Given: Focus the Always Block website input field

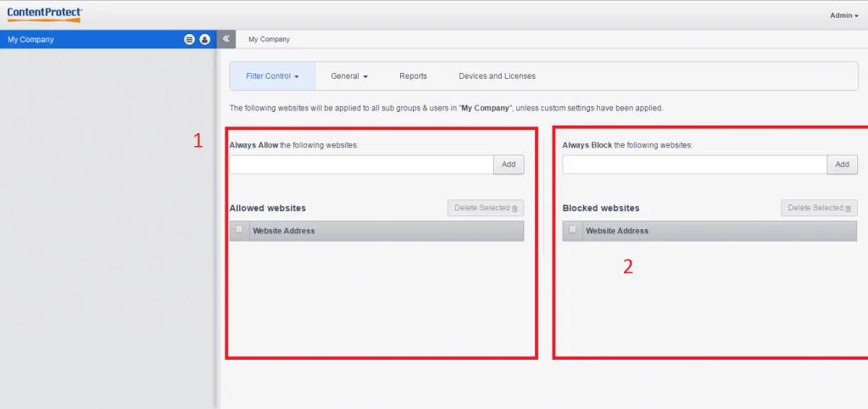Looking at the screenshot, I should click(x=694, y=165).
